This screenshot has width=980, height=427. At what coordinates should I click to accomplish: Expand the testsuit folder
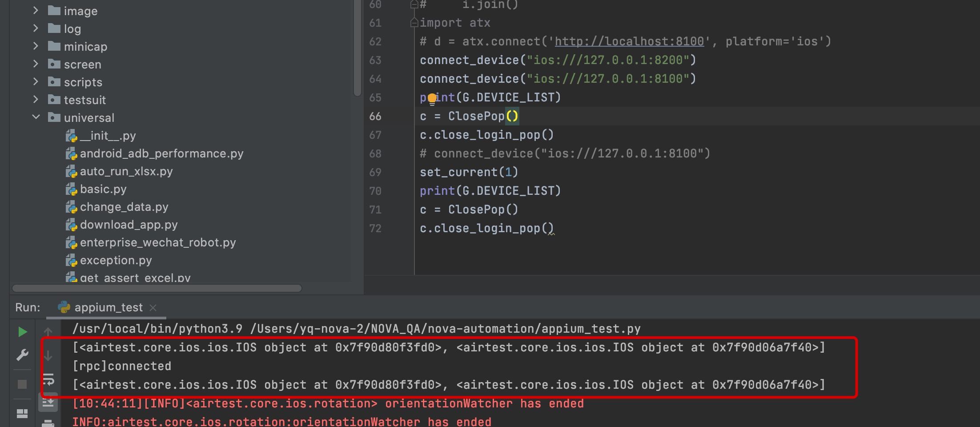tap(36, 99)
